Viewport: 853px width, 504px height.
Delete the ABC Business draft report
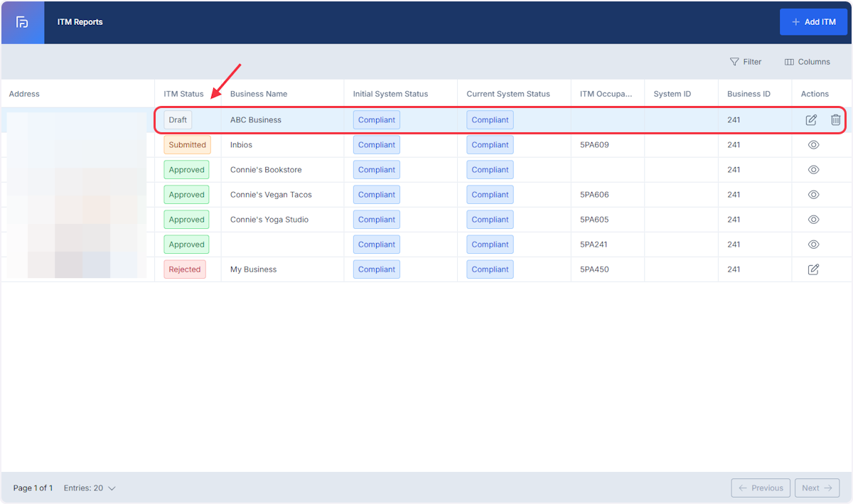point(836,120)
